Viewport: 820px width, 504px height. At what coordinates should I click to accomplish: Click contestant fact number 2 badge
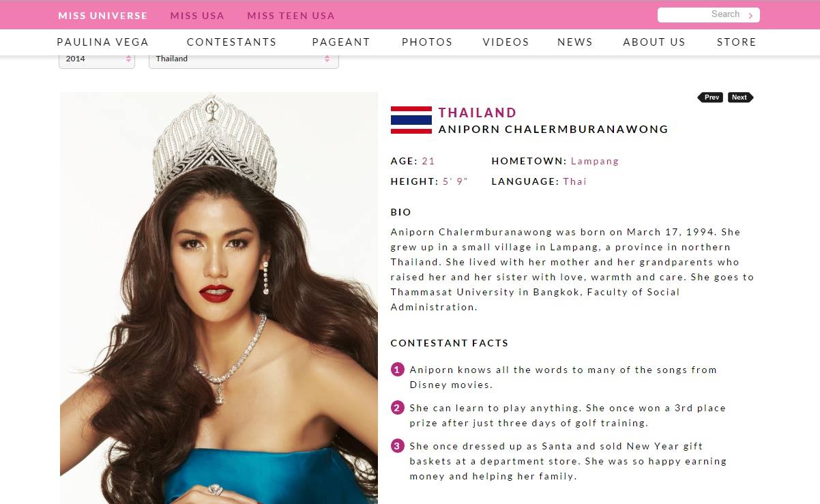coord(397,408)
